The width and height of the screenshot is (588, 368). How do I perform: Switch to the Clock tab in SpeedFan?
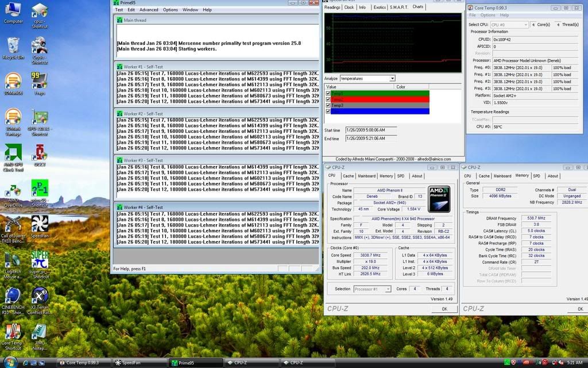click(349, 7)
